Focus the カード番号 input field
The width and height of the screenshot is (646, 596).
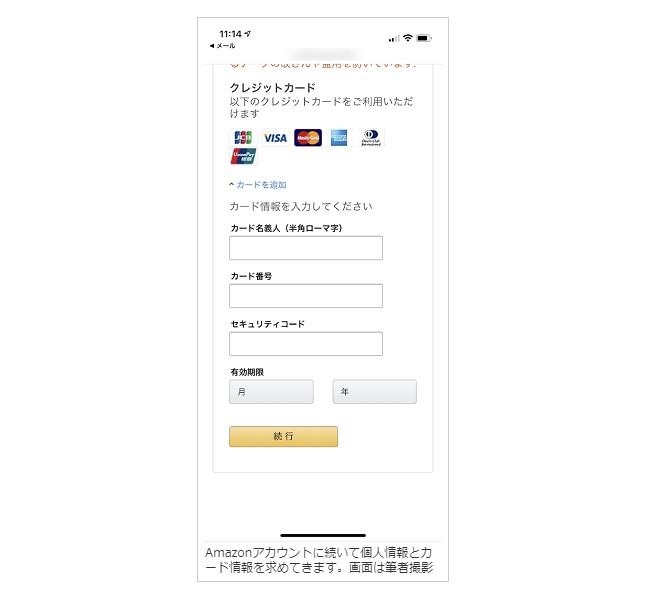[x=306, y=296]
